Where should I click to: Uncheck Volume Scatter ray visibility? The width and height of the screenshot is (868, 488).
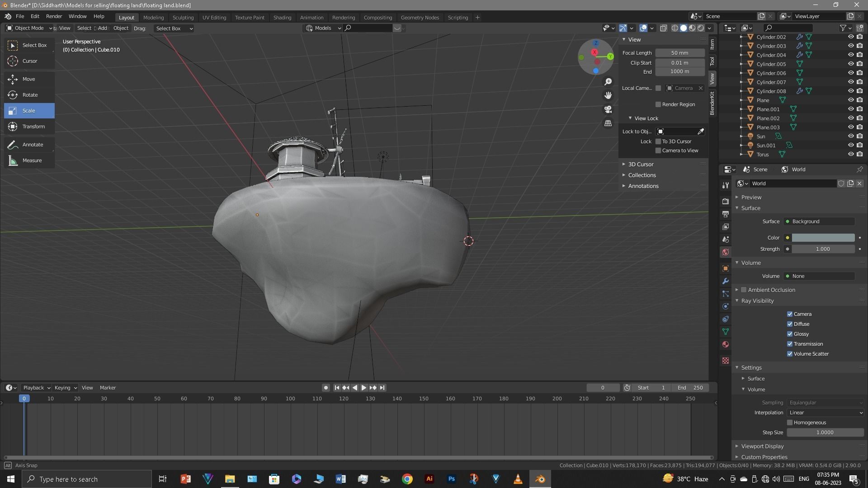(x=790, y=354)
